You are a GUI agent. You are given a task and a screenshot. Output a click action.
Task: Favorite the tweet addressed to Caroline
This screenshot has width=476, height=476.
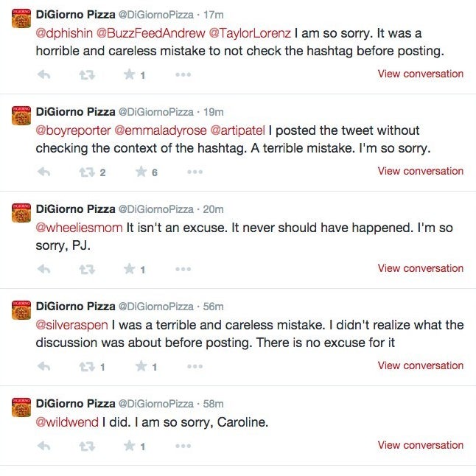(x=130, y=446)
